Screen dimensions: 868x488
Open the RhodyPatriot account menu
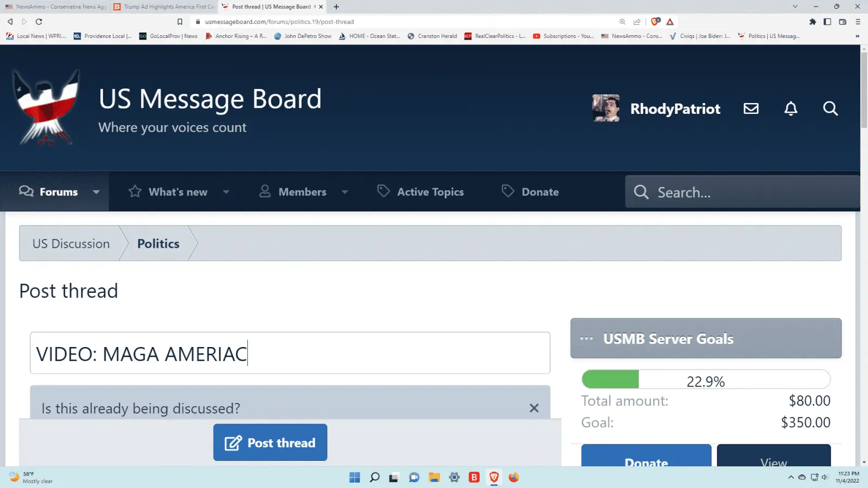pos(675,108)
